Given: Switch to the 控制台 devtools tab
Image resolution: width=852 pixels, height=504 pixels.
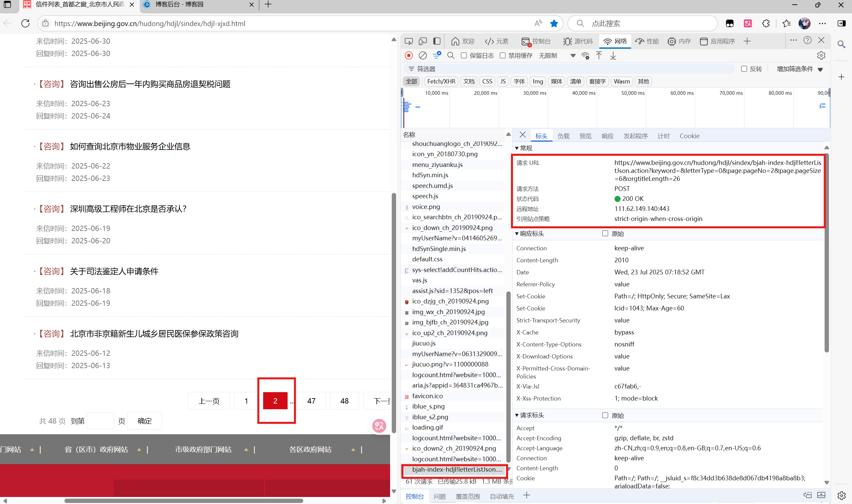Looking at the screenshot, I should 536,41.
